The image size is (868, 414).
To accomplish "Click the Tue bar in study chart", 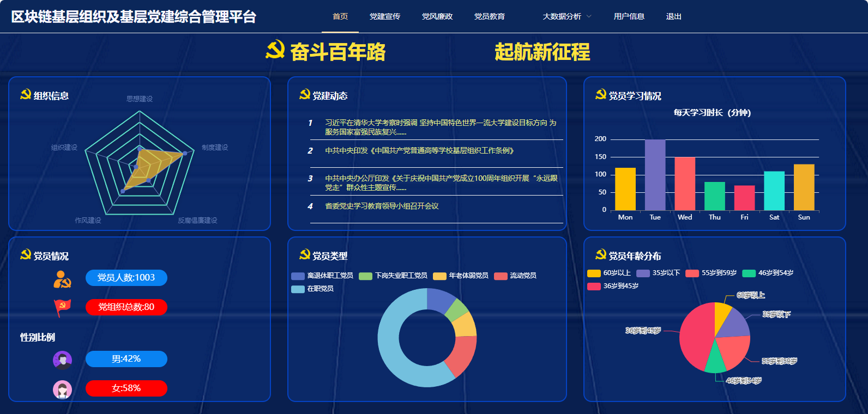I will (655, 174).
